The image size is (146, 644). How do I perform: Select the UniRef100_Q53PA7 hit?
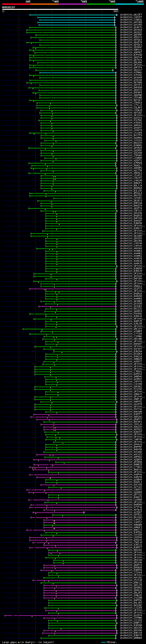coord(131,47)
